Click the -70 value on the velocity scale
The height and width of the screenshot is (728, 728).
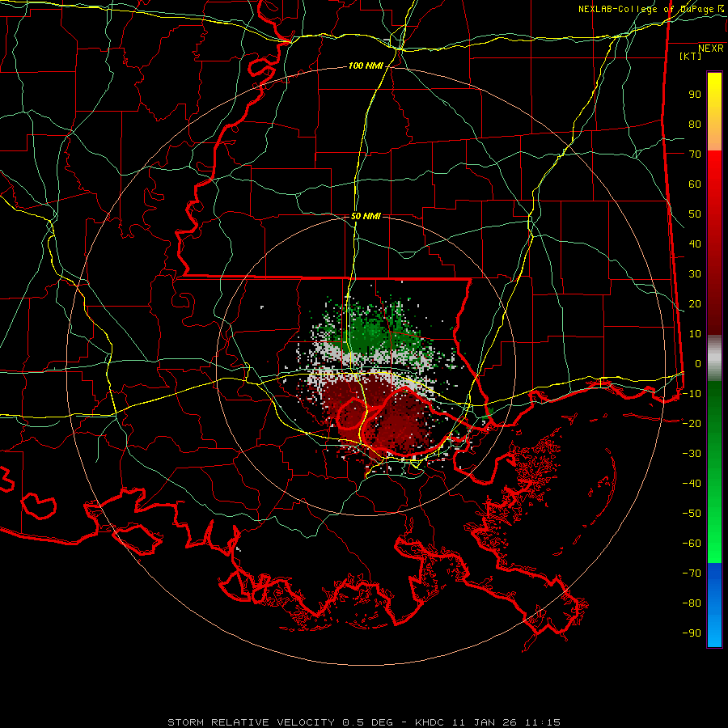[692, 574]
